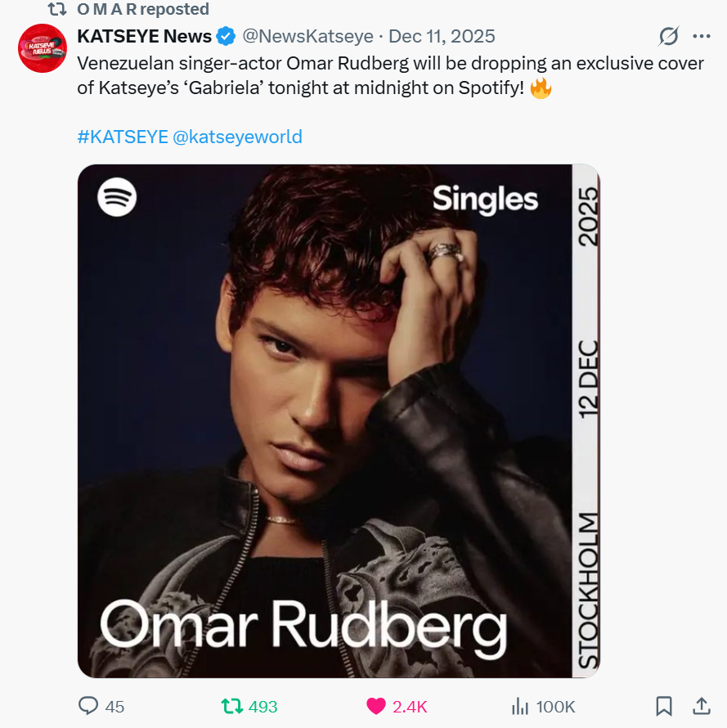Click the reply speech bubble icon
Viewport: 727px width, 728px height.
88,706
